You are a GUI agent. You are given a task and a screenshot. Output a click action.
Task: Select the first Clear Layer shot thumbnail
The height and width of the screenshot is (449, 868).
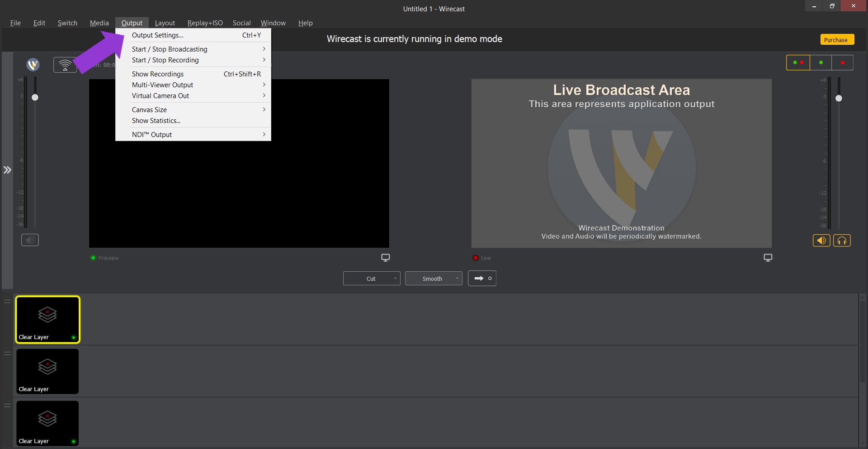(47, 319)
